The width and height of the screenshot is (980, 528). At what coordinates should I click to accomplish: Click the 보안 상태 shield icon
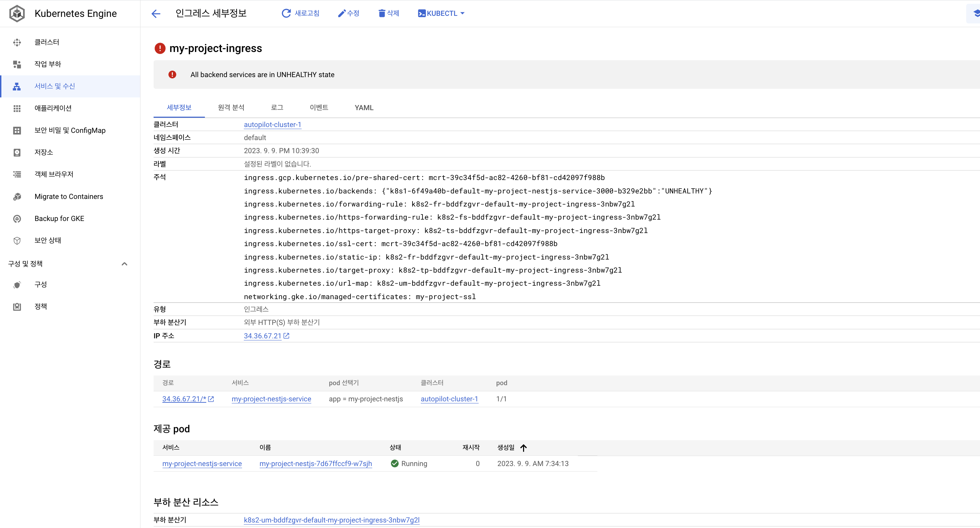[17, 240]
